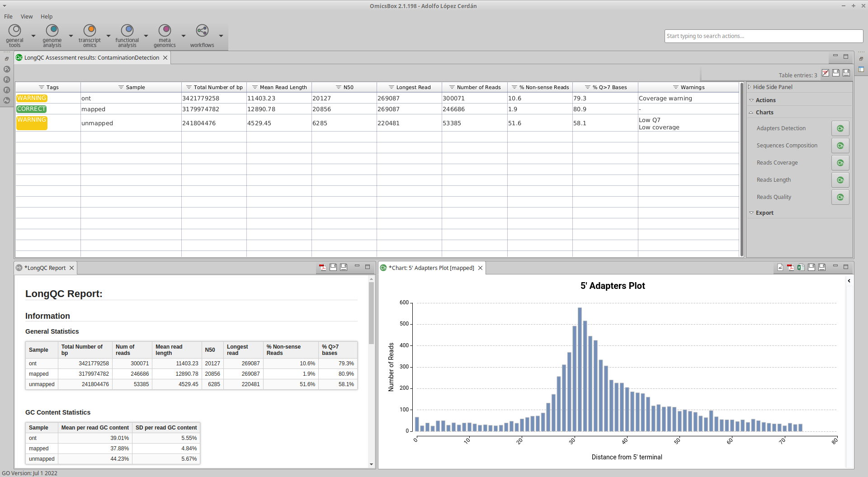Hide the side panel
868x477 pixels.
coord(770,87)
